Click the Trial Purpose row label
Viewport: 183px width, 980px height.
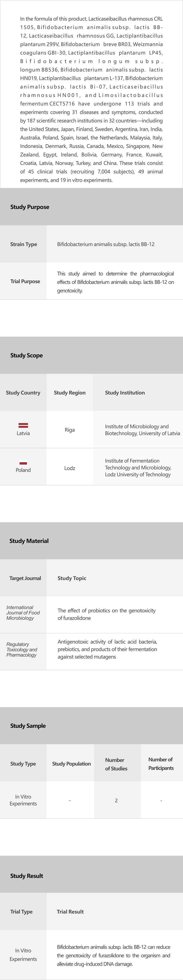tap(25, 281)
